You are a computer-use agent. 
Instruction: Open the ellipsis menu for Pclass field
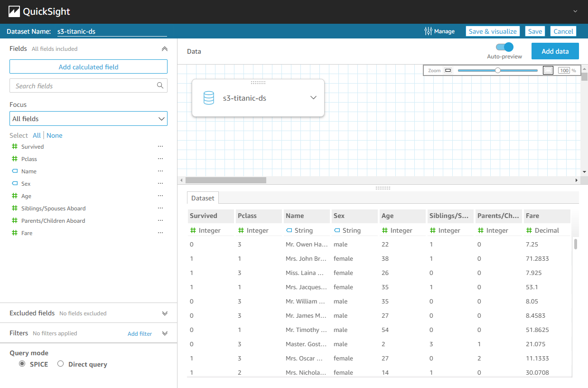(x=160, y=159)
